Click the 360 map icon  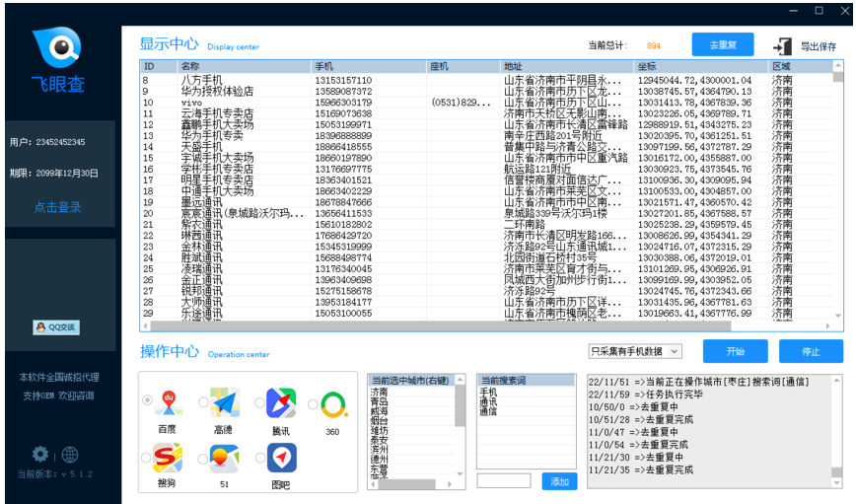click(x=333, y=405)
